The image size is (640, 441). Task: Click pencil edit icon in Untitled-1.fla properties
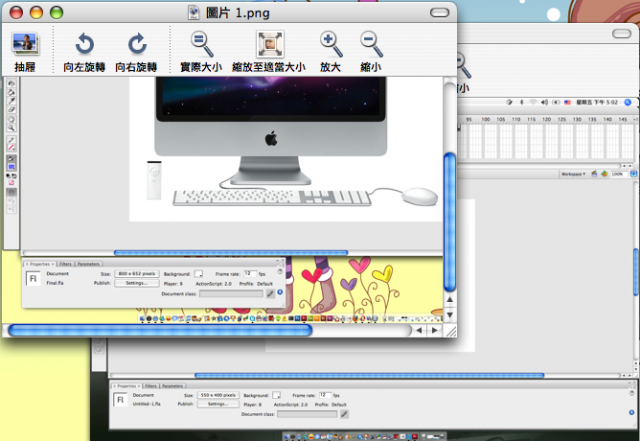[x=344, y=414]
